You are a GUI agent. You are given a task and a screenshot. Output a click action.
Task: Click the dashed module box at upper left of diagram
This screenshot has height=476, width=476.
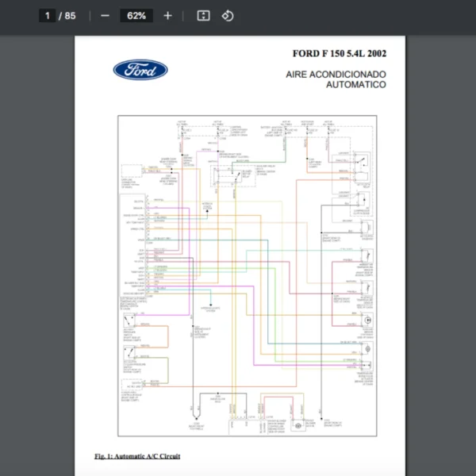coord(129,171)
